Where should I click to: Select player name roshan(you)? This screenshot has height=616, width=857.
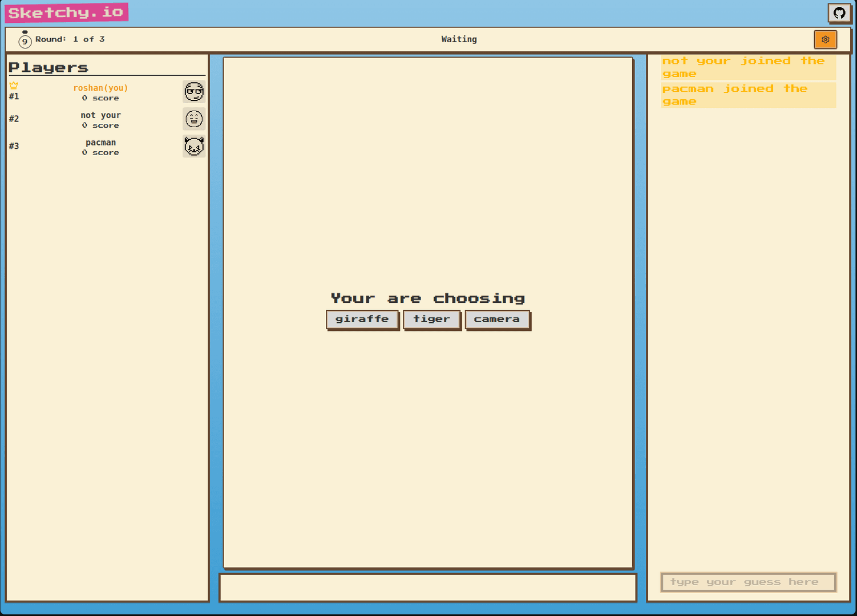click(100, 88)
